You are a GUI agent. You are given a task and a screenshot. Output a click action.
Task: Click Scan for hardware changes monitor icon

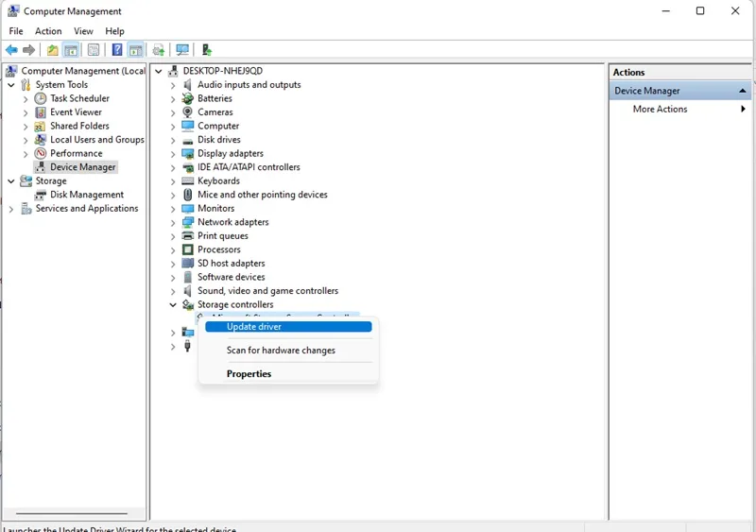182,50
